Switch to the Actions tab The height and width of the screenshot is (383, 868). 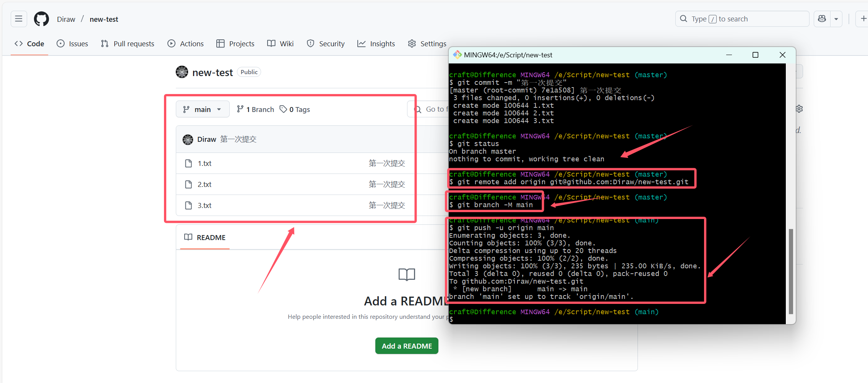[186, 44]
